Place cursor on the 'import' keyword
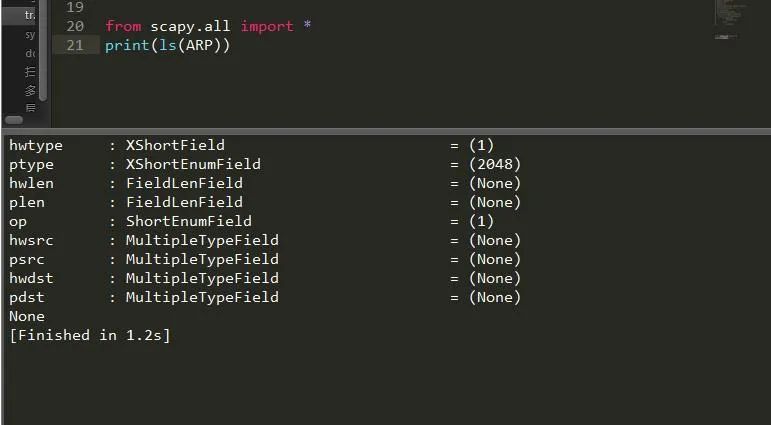The width and height of the screenshot is (771, 425). point(267,26)
